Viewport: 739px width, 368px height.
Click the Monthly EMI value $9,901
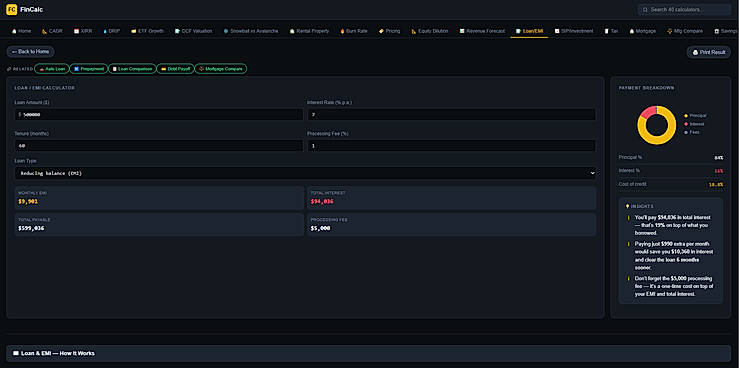[28, 202]
